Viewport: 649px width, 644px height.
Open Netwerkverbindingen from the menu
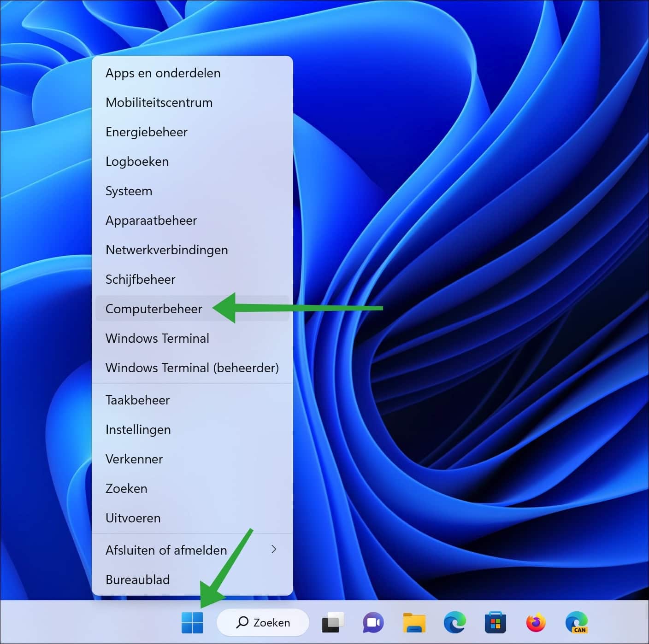click(192, 250)
